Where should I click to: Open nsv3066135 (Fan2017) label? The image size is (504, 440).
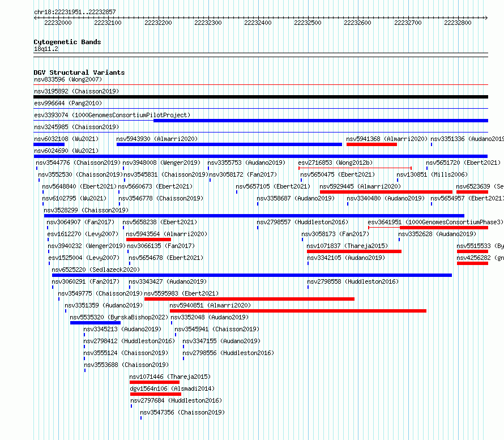click(x=161, y=246)
